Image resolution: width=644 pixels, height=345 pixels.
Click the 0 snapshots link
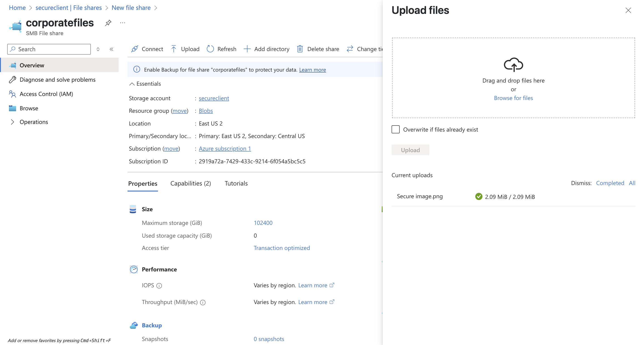(x=269, y=339)
